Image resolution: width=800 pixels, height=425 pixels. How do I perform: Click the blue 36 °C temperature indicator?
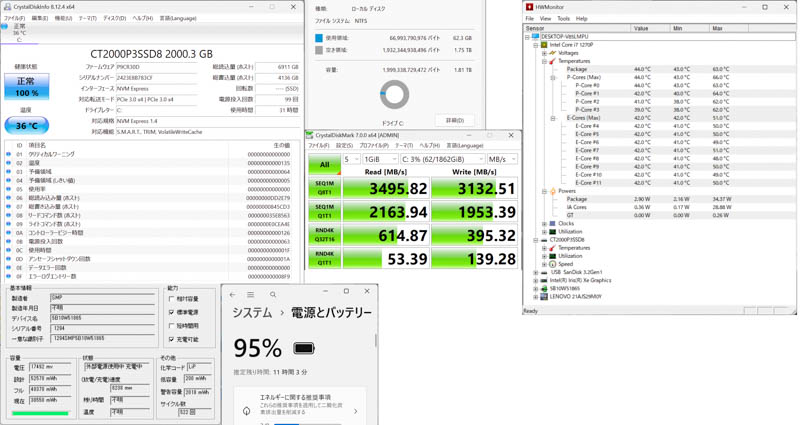(x=26, y=126)
